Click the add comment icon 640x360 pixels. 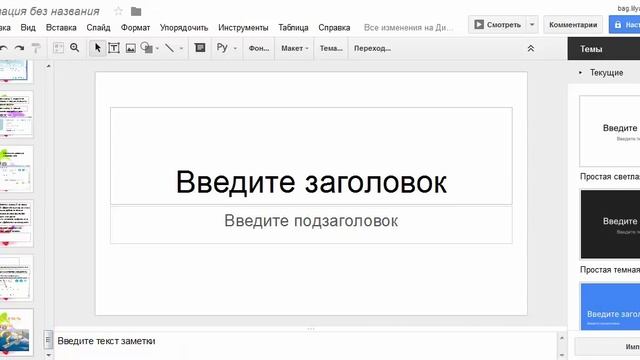pos(200,48)
